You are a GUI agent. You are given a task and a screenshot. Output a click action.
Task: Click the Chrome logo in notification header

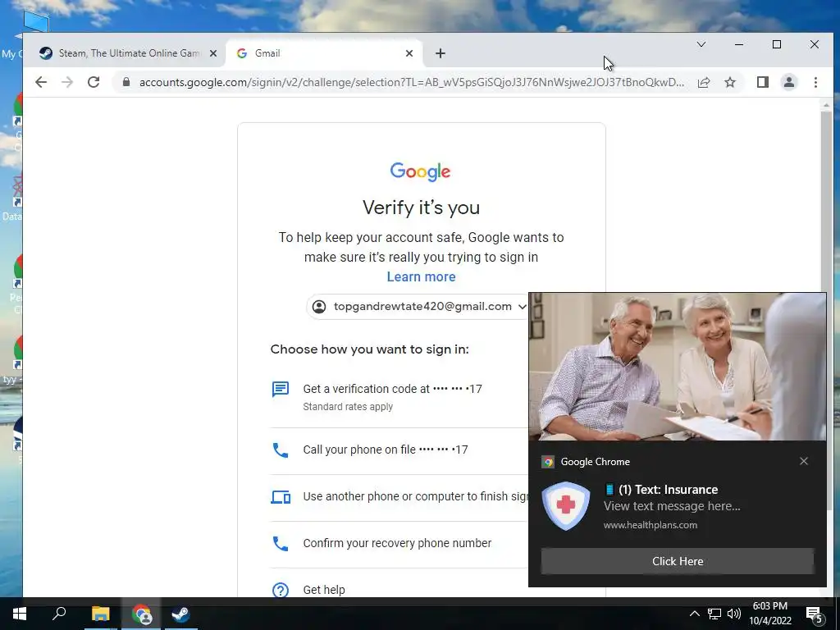click(x=547, y=462)
